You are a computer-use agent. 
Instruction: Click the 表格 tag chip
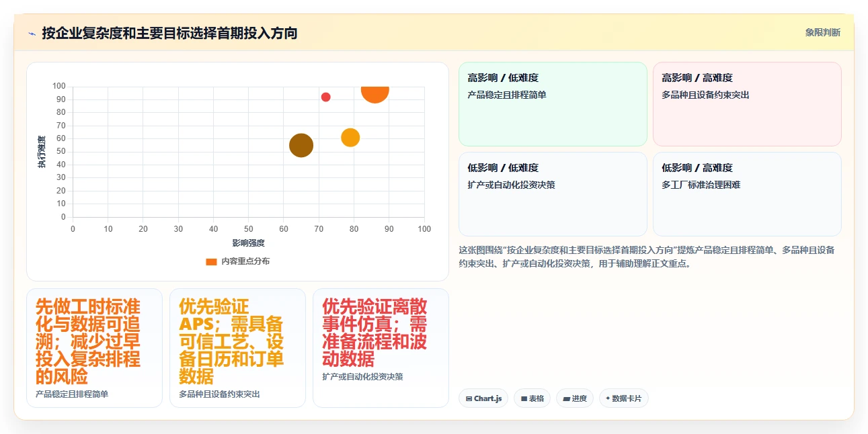point(532,398)
